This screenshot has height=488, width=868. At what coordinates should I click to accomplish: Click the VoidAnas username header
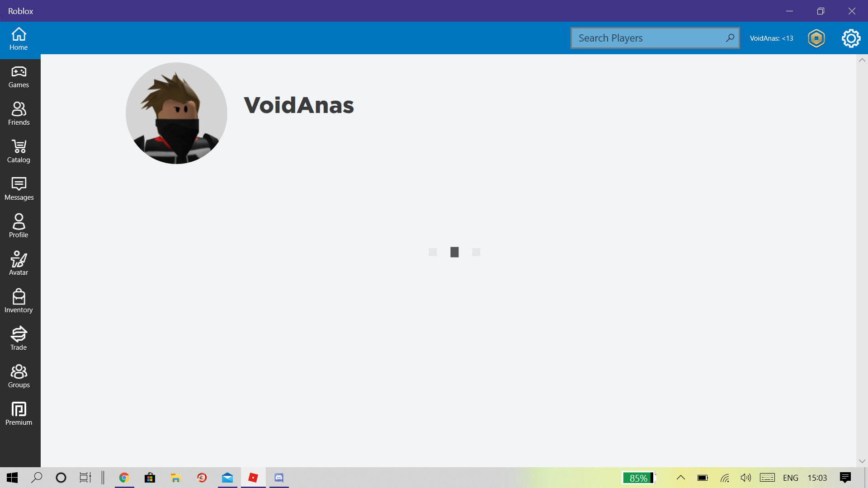pos(299,105)
